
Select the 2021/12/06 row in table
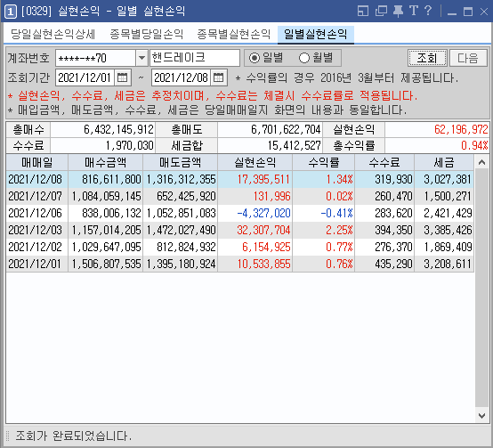point(240,213)
